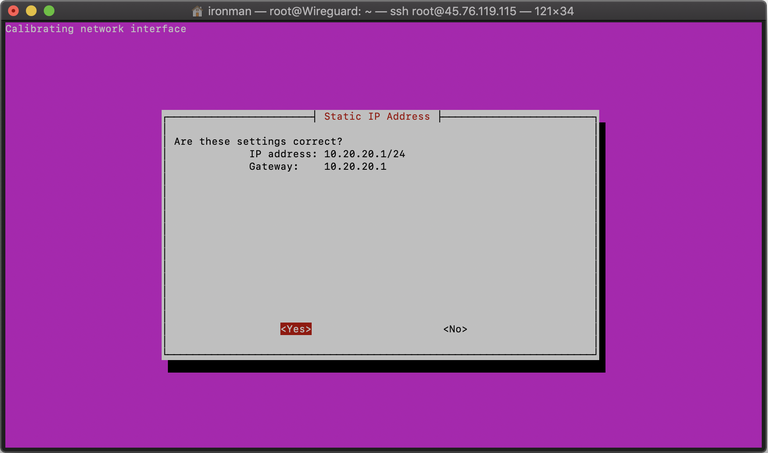
Task: Click 'Calibrating network interface' status text
Action: click(x=96, y=29)
